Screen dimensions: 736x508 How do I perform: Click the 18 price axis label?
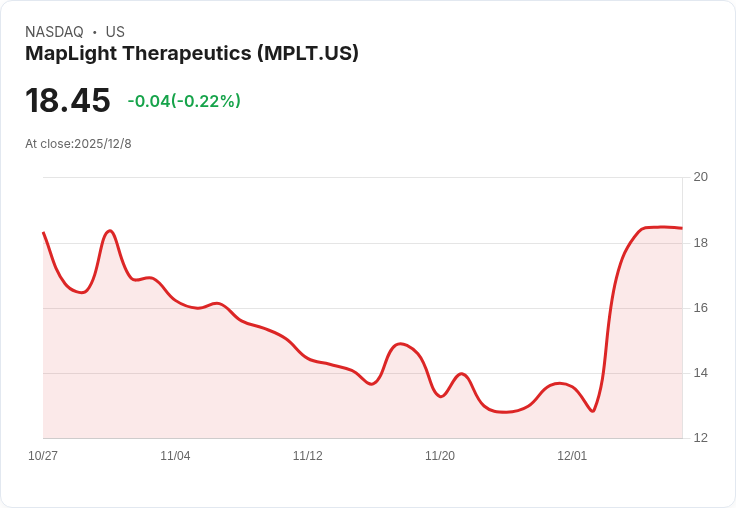point(700,243)
